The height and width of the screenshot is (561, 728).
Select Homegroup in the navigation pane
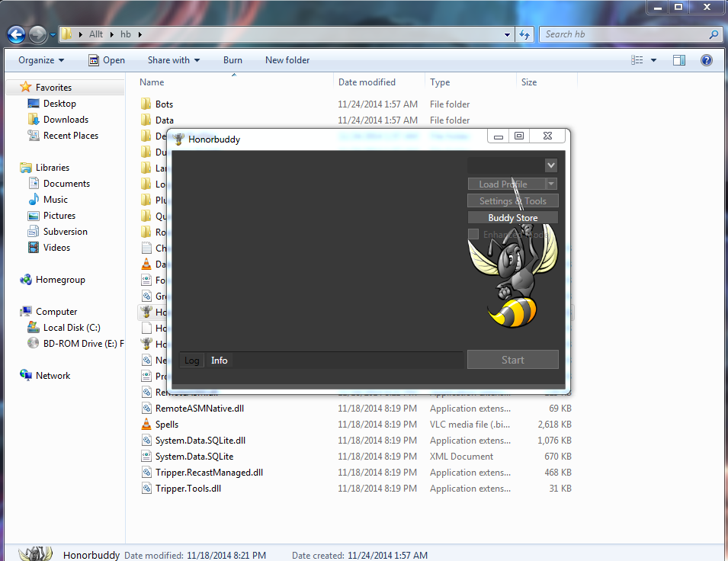[x=60, y=280]
